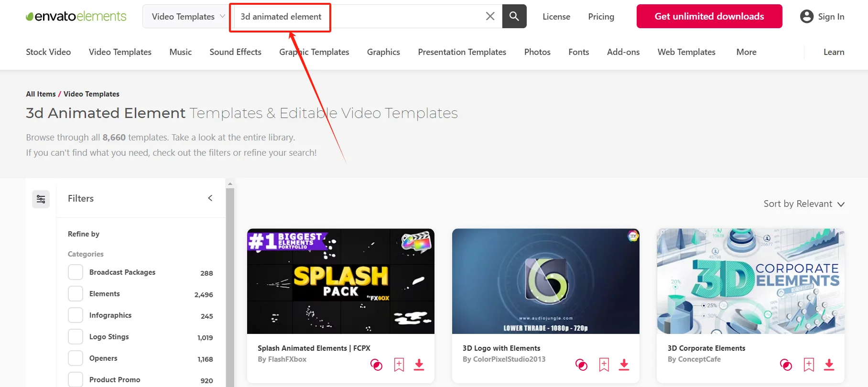Open the Splash Animated Elements | FCPX title
This screenshot has width=868, height=387.
(x=314, y=348)
